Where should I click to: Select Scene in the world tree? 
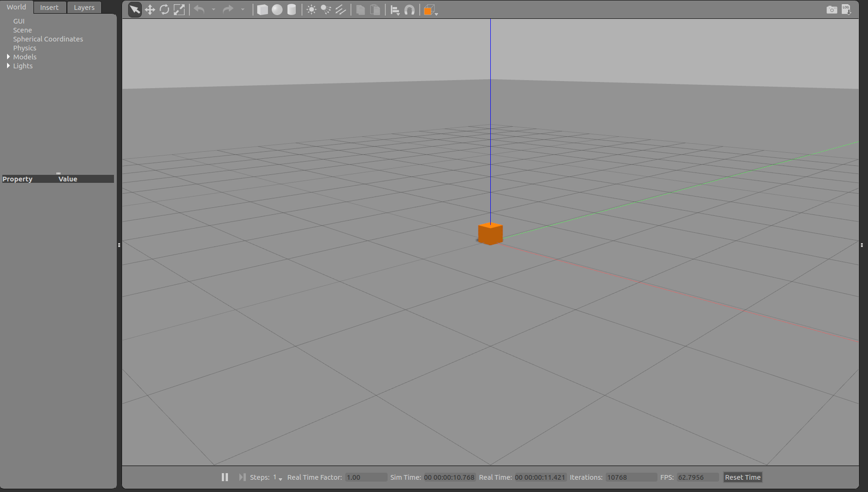click(x=23, y=30)
